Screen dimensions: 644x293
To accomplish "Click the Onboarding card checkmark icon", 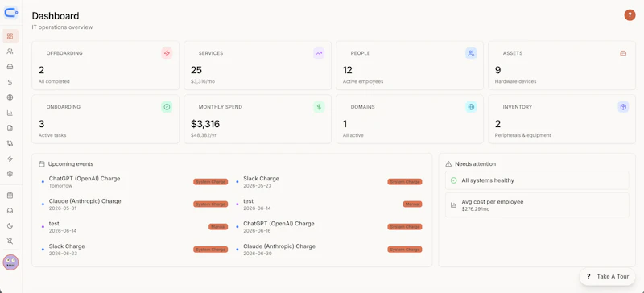I will pyautogui.click(x=167, y=107).
